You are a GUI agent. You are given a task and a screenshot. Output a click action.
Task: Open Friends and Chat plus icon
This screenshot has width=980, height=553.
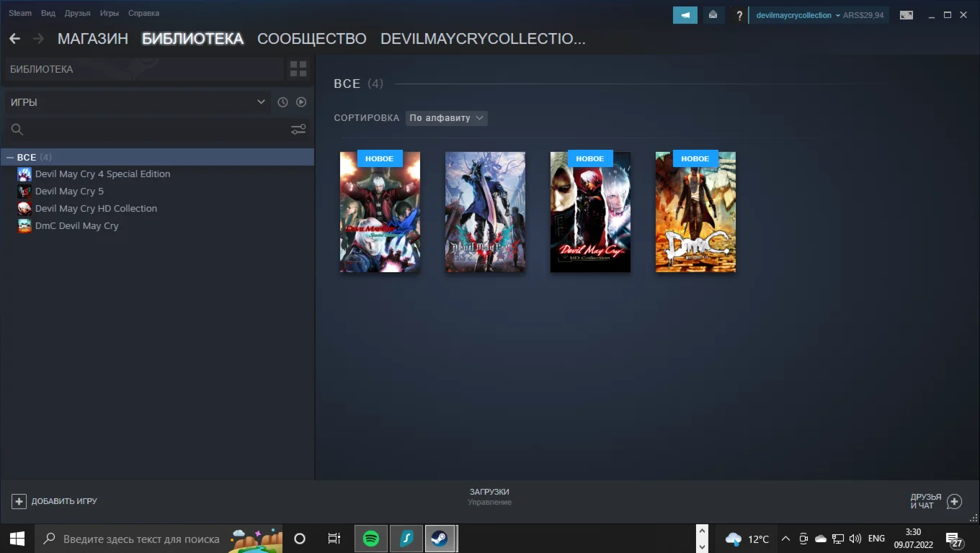954,501
